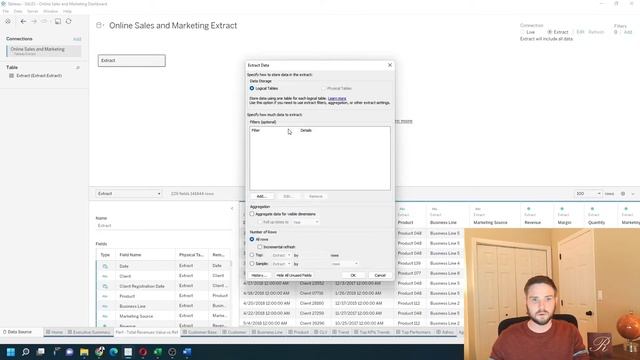Open Windows taskbar search
The image size is (640, 360).
click(25, 352)
